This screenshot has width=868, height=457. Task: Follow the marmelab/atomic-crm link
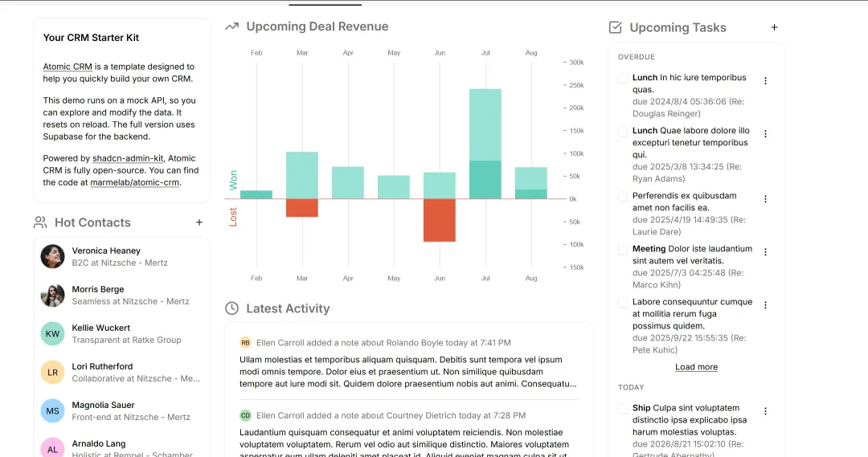click(134, 182)
